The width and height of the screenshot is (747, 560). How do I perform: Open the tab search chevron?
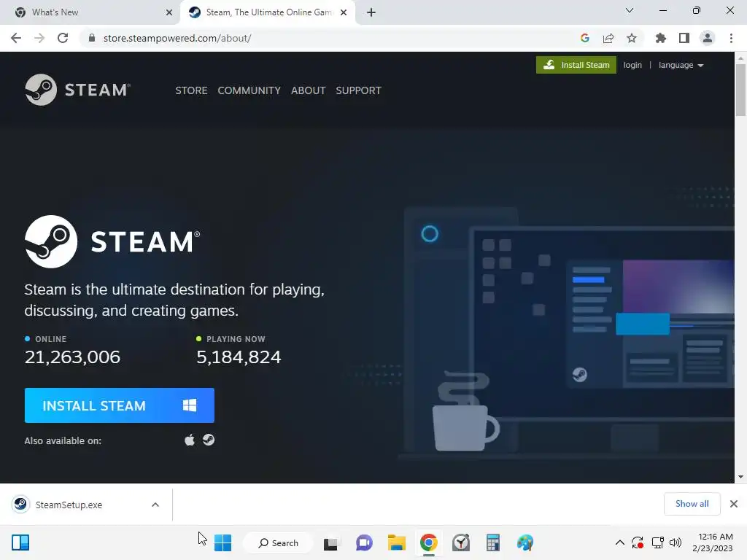(630, 10)
